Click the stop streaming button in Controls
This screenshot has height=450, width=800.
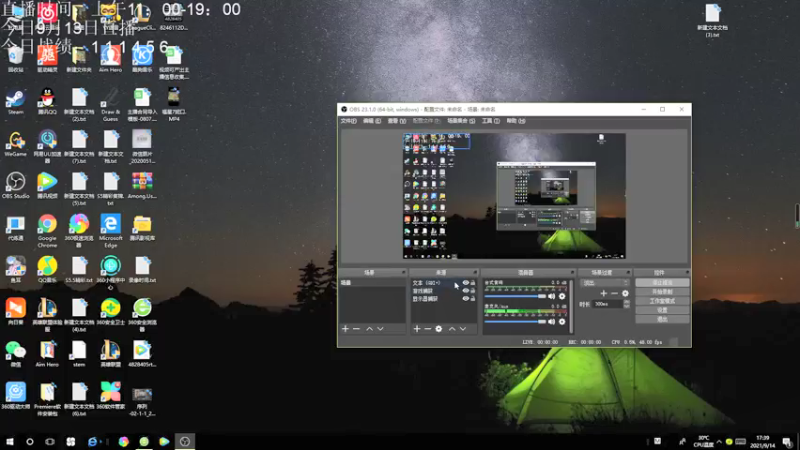coord(662,283)
